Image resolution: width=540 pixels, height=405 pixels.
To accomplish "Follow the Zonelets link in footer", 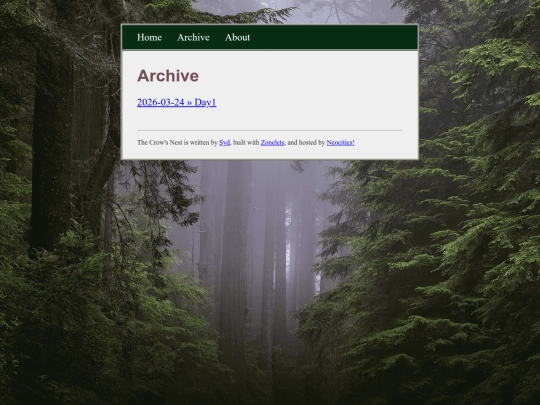I will point(272,142).
